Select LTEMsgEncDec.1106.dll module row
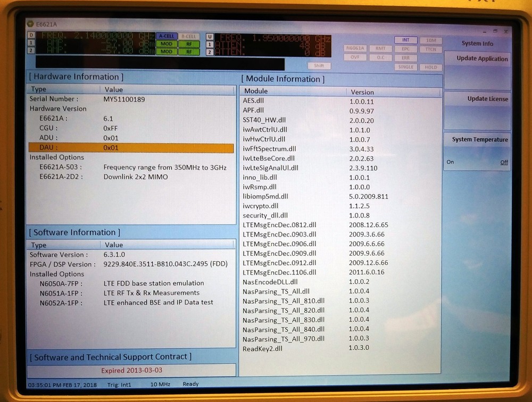 click(341, 272)
